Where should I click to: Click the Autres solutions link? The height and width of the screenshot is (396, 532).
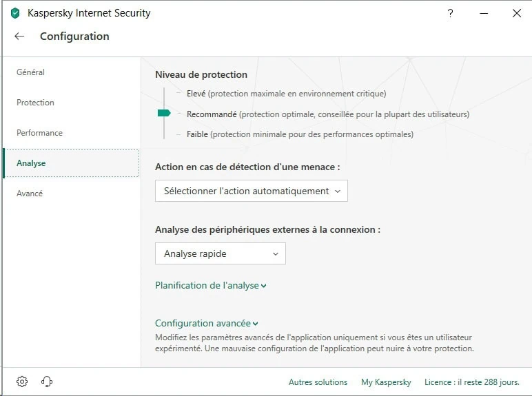pyautogui.click(x=318, y=382)
